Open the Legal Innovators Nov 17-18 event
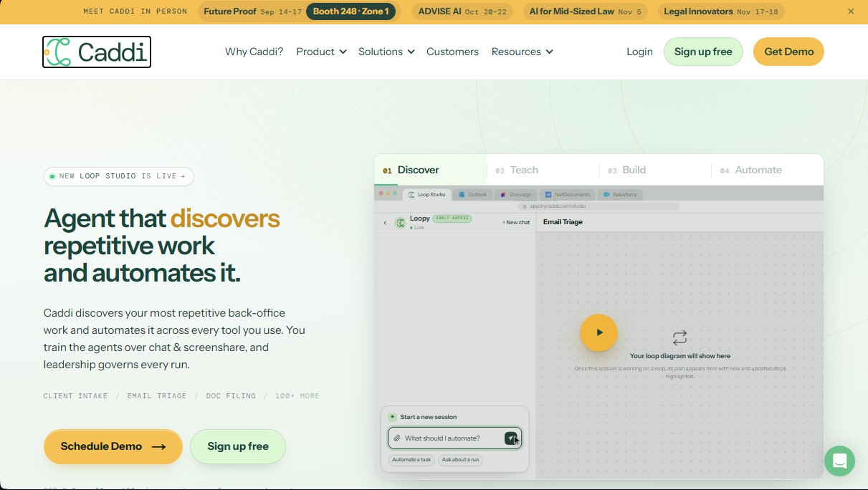Viewport: 868px width, 490px height. 720,11
